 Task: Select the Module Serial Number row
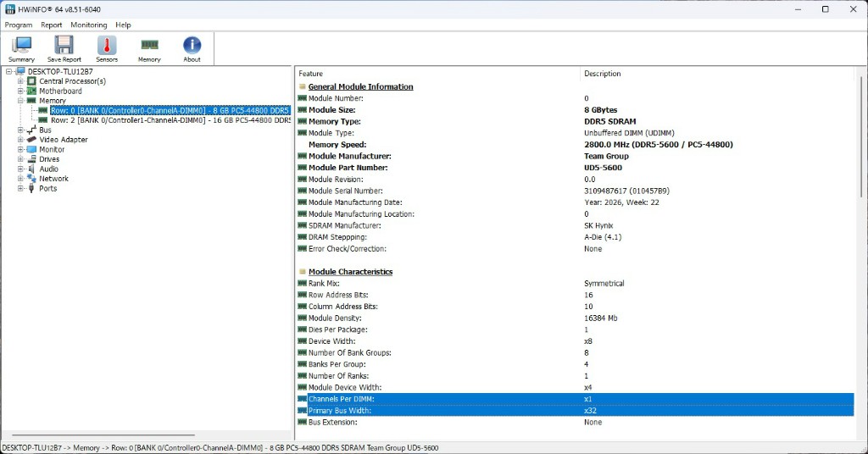click(x=576, y=191)
